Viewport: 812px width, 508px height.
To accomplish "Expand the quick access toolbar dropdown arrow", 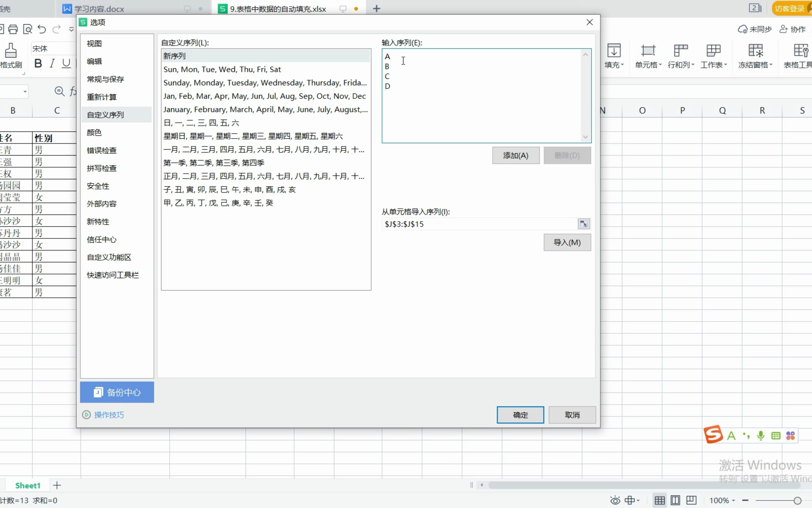I will pyautogui.click(x=71, y=30).
